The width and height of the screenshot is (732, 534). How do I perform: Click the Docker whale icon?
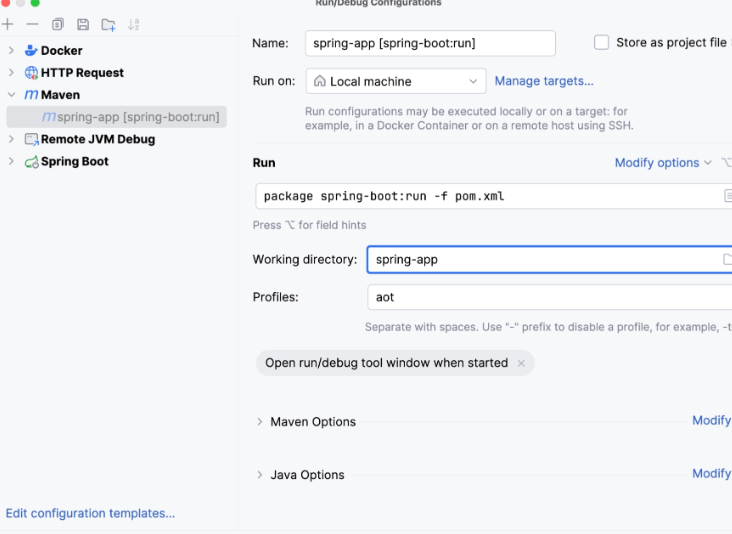(x=31, y=50)
